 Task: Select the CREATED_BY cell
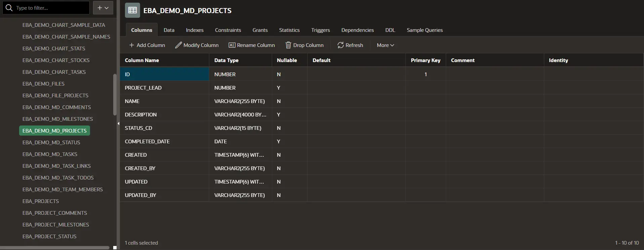(x=165, y=168)
